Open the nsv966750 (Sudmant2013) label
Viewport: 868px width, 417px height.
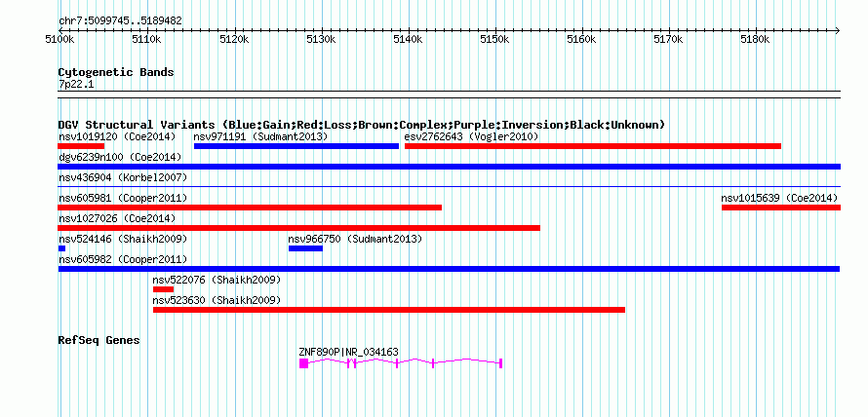tap(355, 239)
